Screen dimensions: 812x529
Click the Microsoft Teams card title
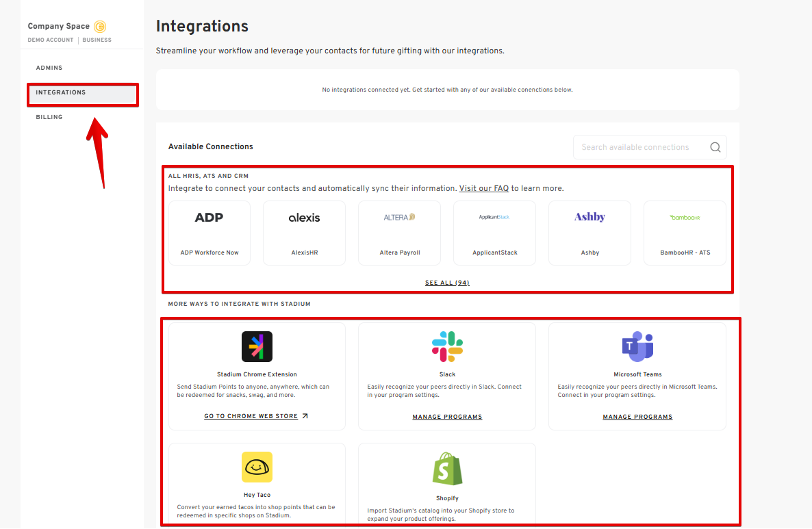coord(637,375)
